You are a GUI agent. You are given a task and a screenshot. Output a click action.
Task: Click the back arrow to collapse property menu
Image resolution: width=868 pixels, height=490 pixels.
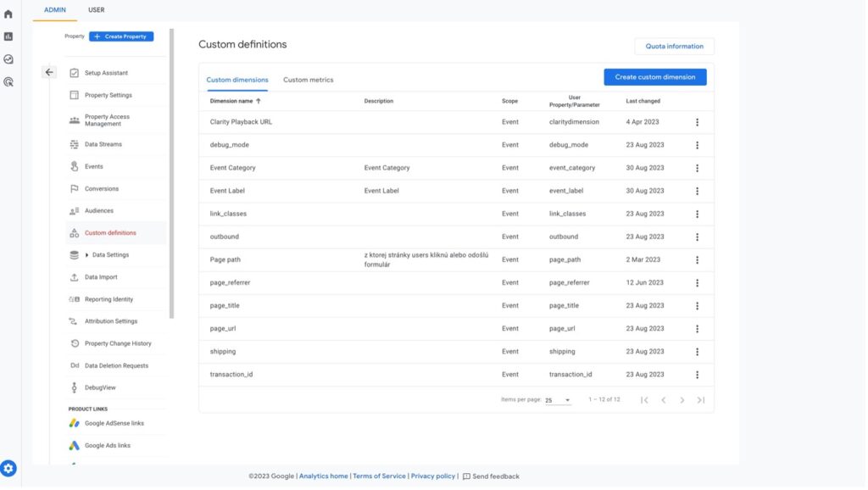point(49,73)
